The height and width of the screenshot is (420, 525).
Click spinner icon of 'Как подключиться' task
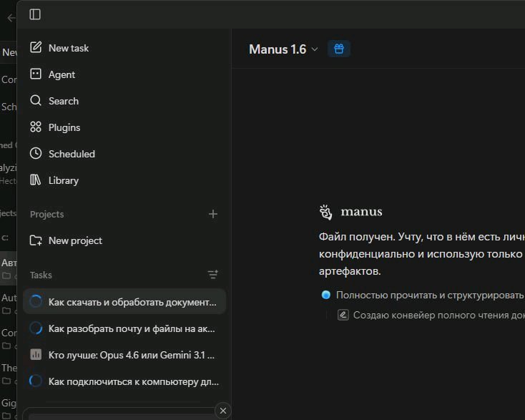pyautogui.click(x=36, y=381)
